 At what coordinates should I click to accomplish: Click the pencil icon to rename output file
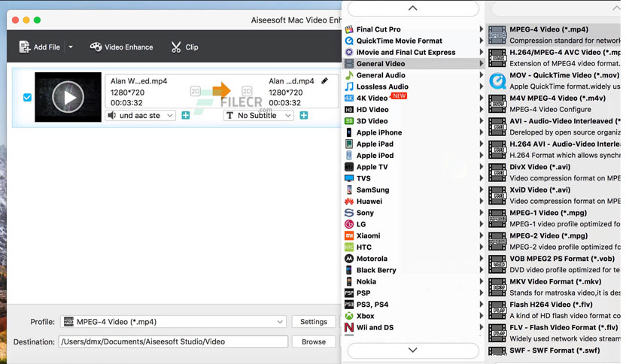pyautogui.click(x=324, y=81)
